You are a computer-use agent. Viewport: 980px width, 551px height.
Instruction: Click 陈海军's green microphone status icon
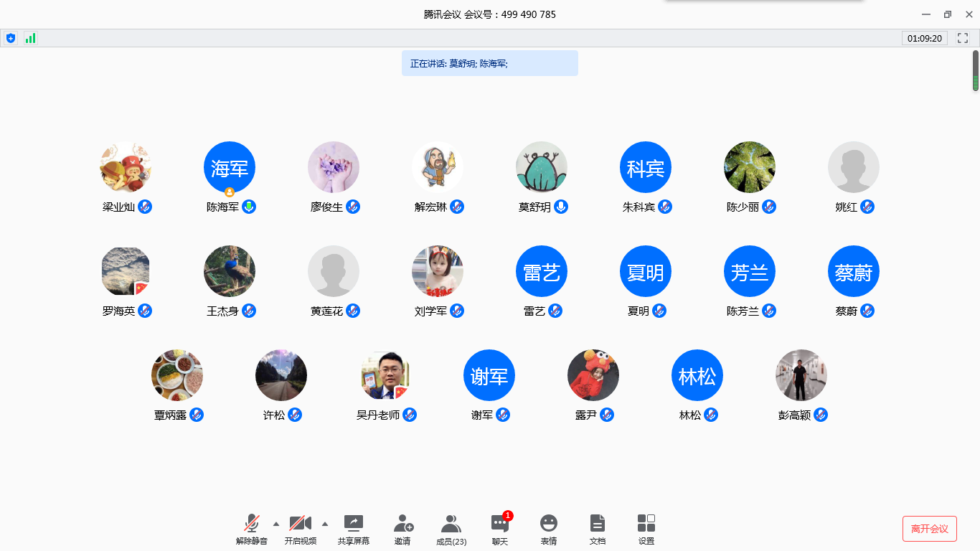pos(249,207)
